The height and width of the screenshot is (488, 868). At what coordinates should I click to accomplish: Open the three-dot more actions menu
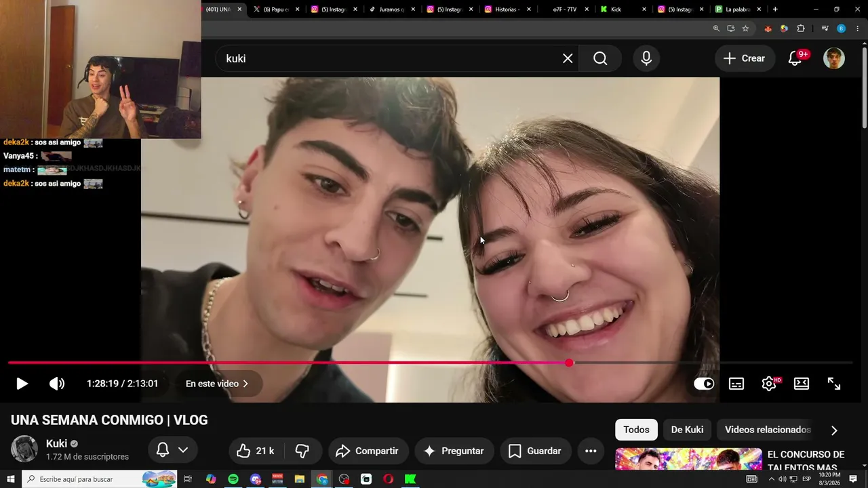[x=591, y=451]
